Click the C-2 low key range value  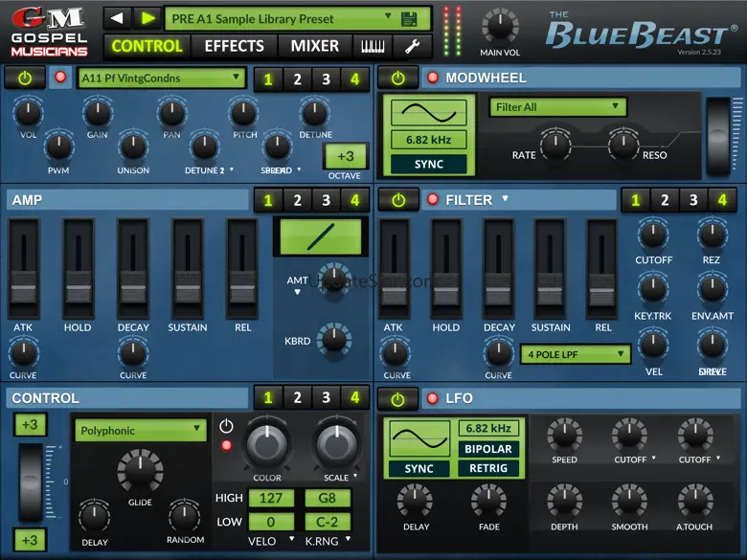click(x=328, y=522)
